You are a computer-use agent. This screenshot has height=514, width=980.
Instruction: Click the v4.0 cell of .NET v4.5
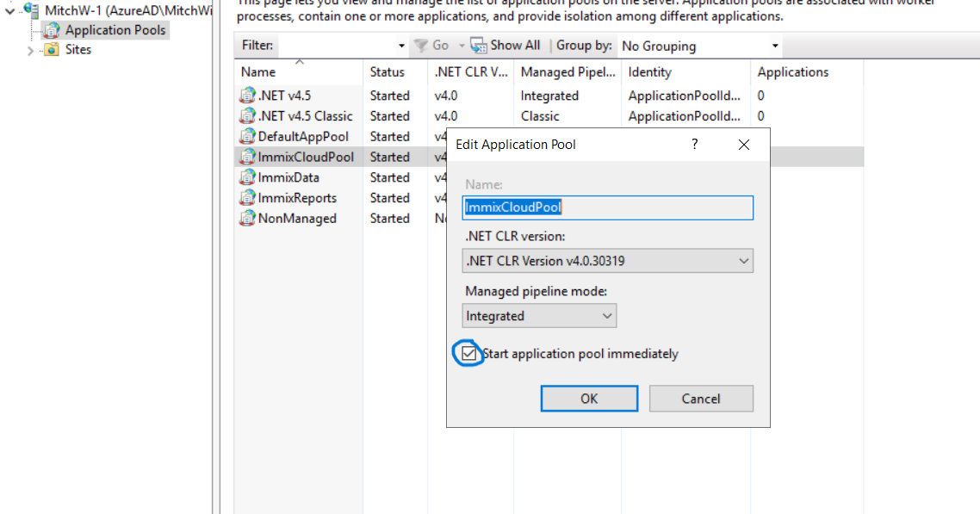point(445,96)
